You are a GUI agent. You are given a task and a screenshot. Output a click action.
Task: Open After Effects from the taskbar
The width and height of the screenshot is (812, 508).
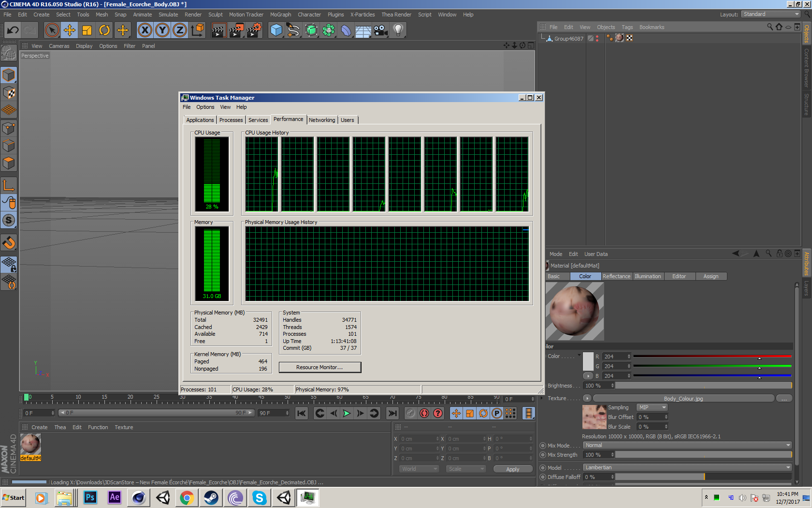[115, 497]
